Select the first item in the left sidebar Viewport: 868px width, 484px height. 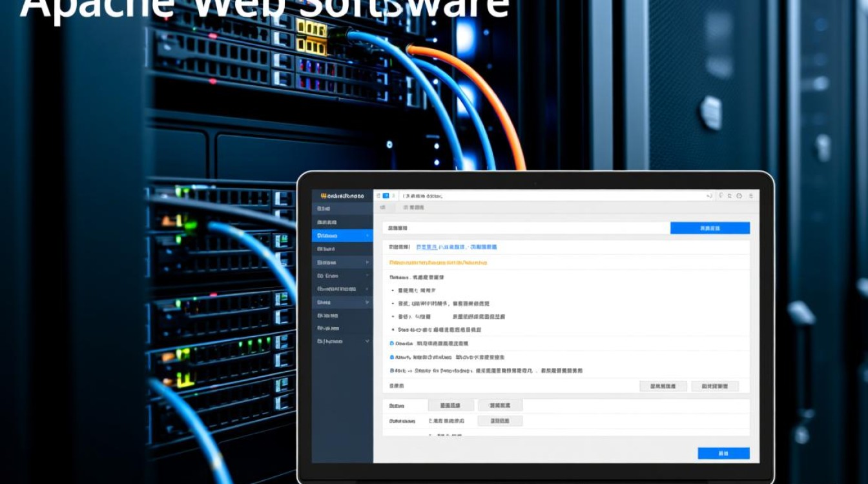(x=342, y=209)
